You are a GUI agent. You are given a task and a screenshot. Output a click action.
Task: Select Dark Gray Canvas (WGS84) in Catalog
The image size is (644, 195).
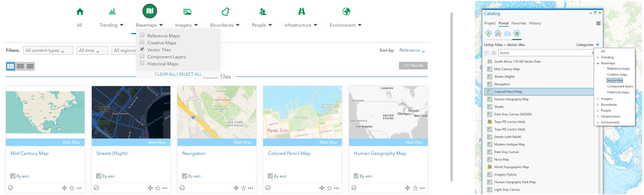[x=513, y=114]
